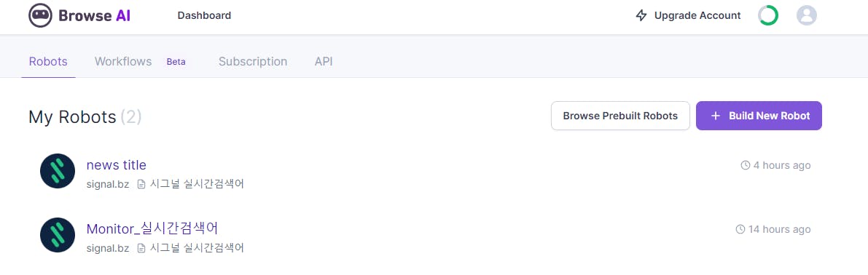This screenshot has height=275, width=868.
Task: Click document icon under news title robot
Action: click(x=141, y=185)
